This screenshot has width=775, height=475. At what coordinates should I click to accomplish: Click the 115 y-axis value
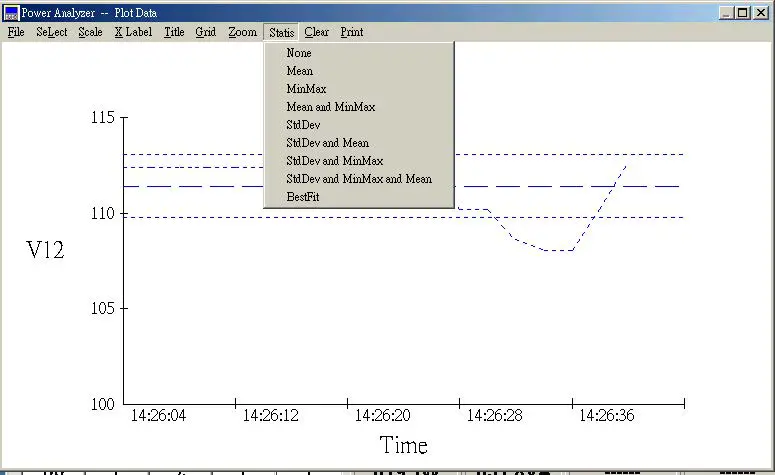(x=103, y=118)
